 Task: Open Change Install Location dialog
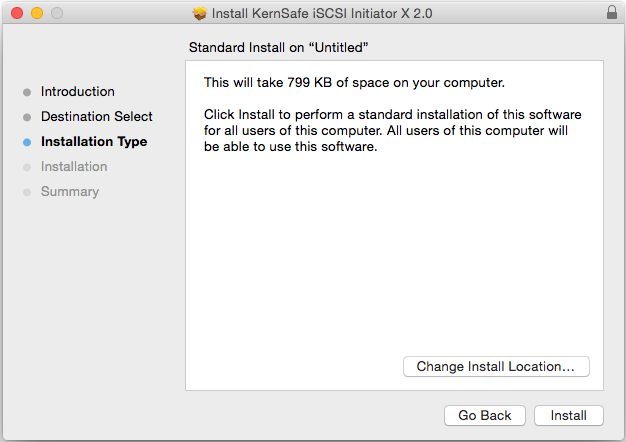click(x=496, y=367)
